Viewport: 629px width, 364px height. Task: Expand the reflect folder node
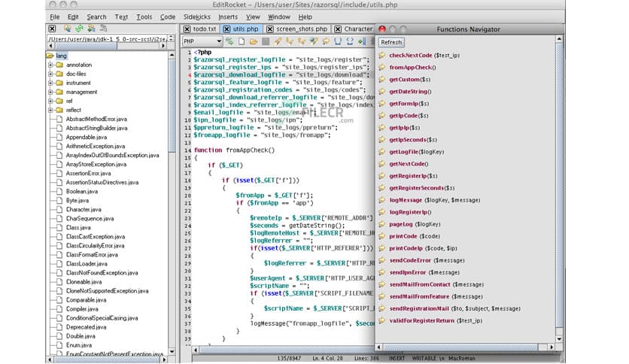(50, 110)
